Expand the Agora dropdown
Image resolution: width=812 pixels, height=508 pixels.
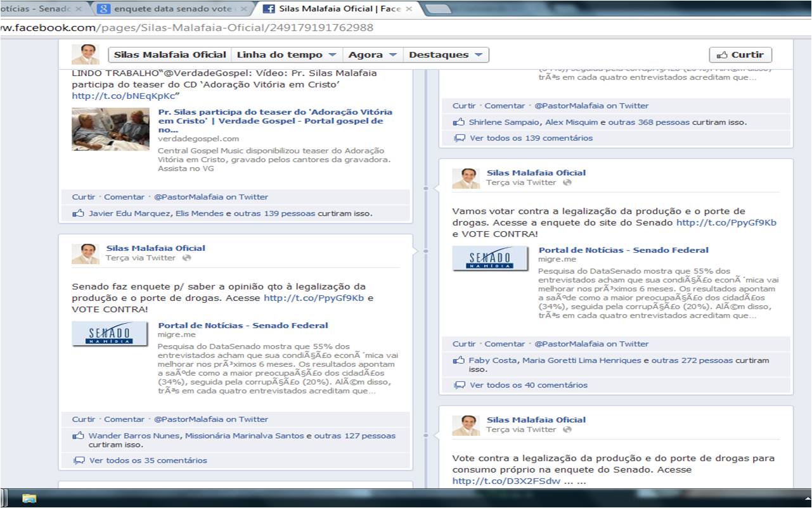(373, 54)
